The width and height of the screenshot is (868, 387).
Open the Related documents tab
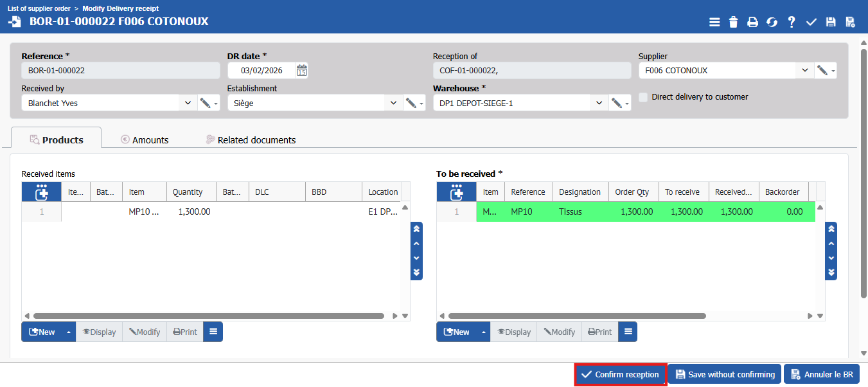[251, 140]
